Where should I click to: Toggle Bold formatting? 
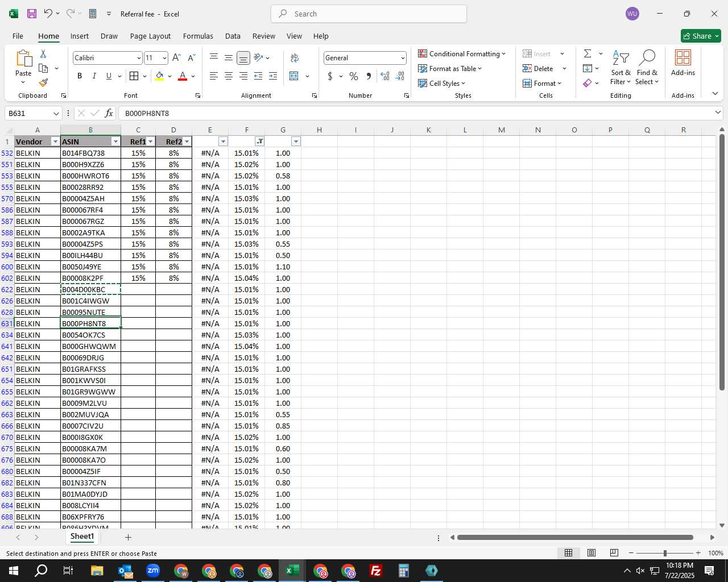point(80,76)
